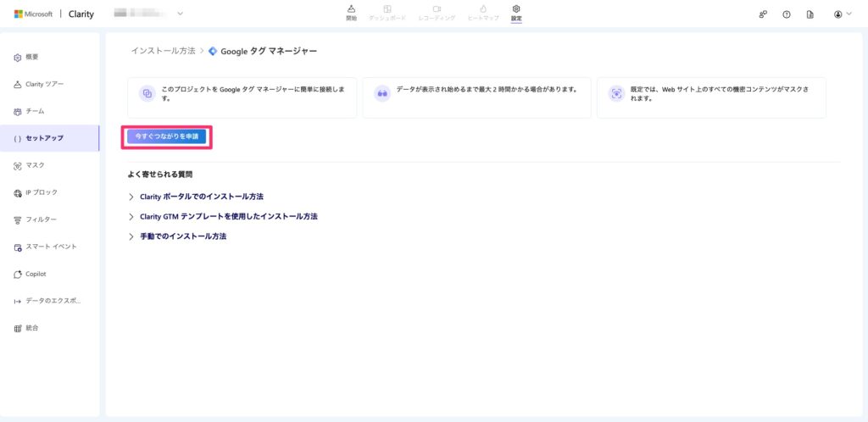Open the IP ブロック settings page
Viewport: 868px width, 422px height.
coord(41,192)
